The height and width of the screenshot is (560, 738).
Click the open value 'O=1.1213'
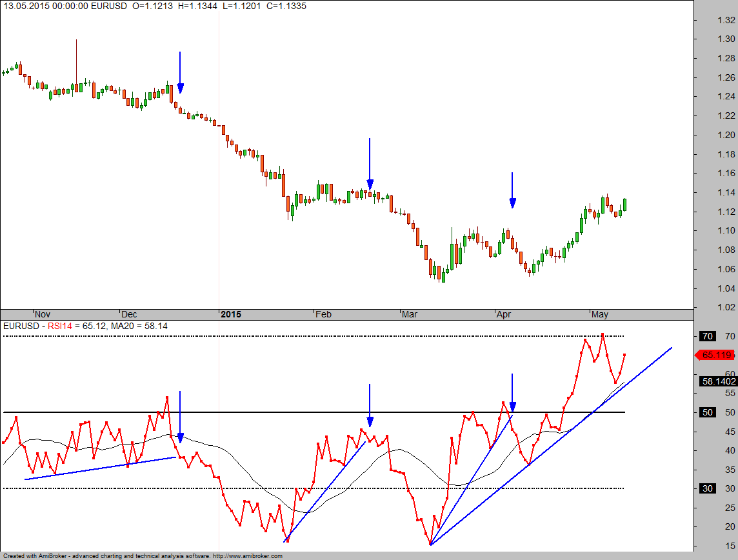(153, 6)
